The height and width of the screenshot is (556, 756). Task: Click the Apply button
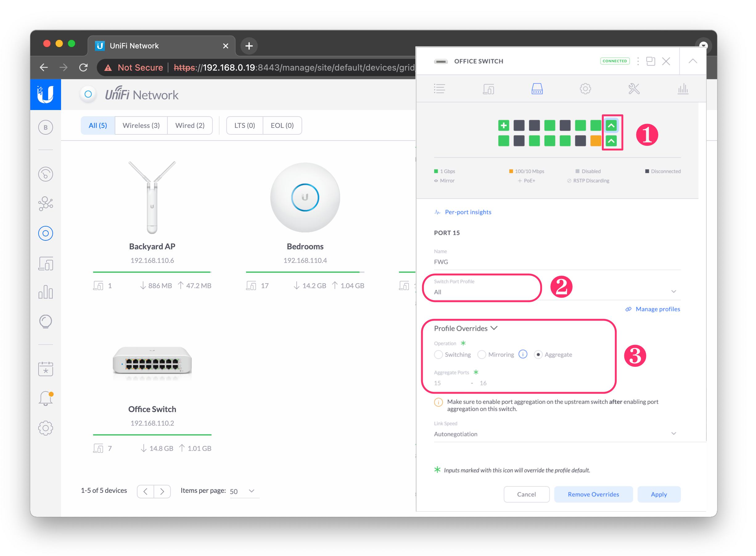(659, 494)
